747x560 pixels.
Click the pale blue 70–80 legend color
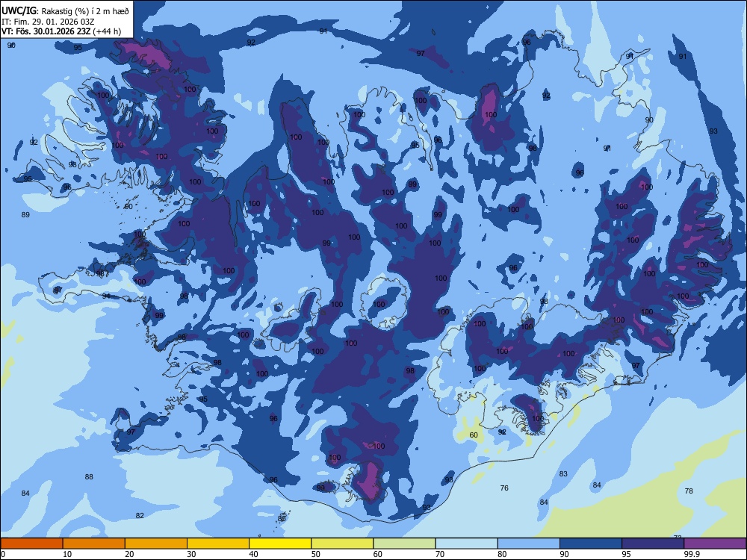[466, 544]
